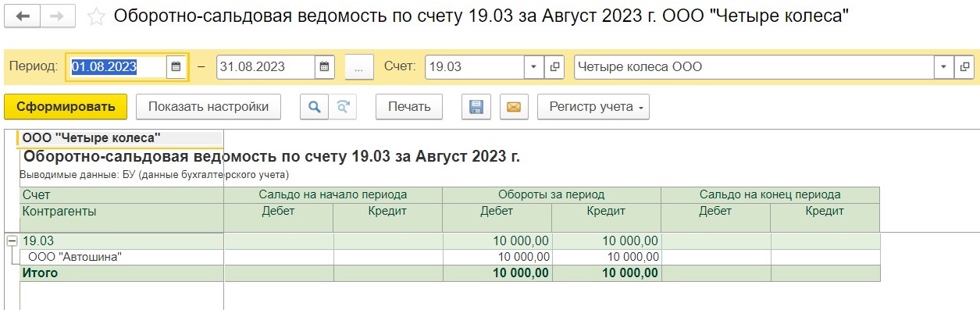Collapse the 19.03 account row group

[x=12, y=241]
